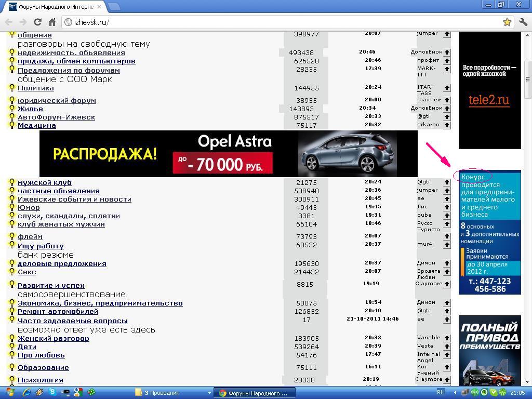Click the arrow icon in the флейм row
532x399 pixels.
coord(447,236)
